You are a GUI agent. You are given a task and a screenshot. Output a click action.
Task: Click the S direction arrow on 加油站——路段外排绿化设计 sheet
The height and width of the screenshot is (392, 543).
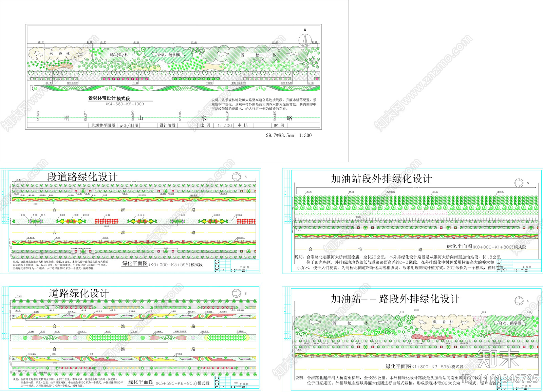[519, 301]
